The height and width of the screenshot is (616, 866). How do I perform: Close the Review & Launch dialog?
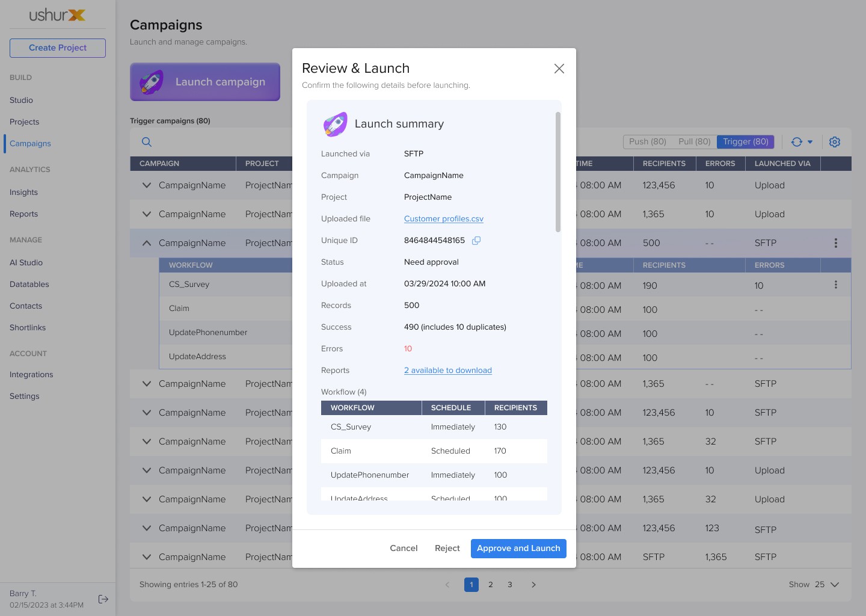click(559, 69)
